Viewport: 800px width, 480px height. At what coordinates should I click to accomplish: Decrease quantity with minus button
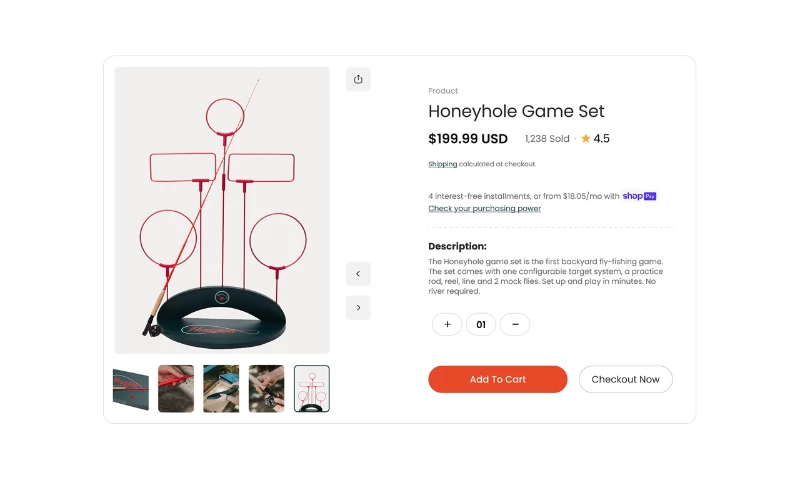tap(515, 324)
